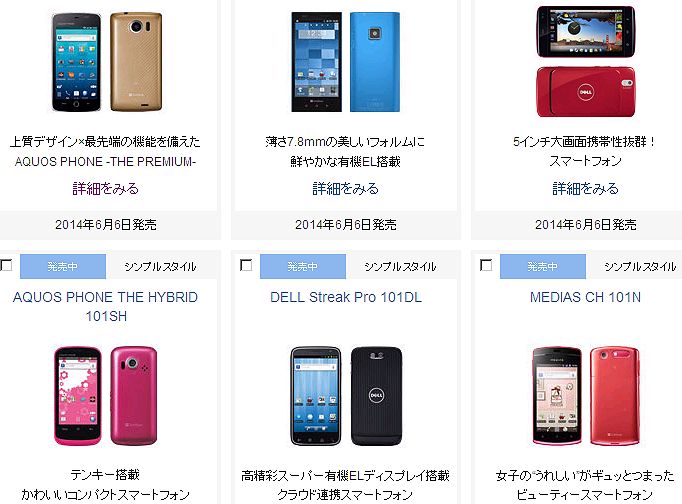Click the blue thin smartphone product image
The image size is (682, 504).
click(x=346, y=62)
